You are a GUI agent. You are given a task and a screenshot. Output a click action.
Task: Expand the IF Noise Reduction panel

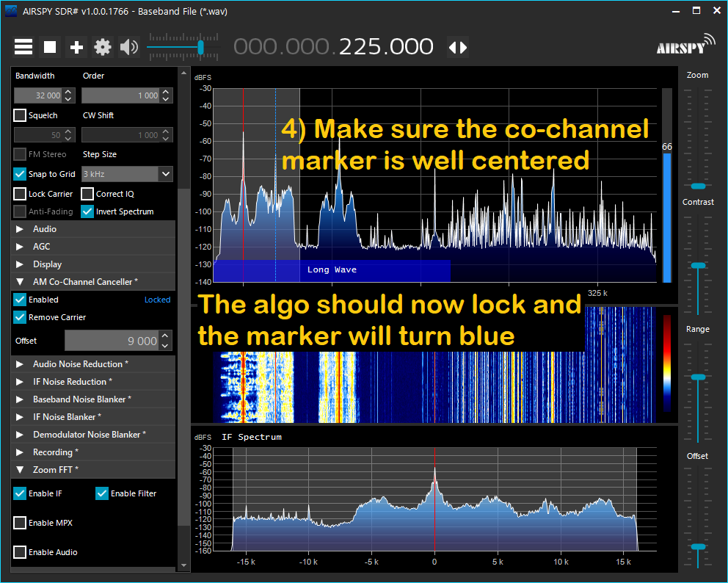point(93,382)
